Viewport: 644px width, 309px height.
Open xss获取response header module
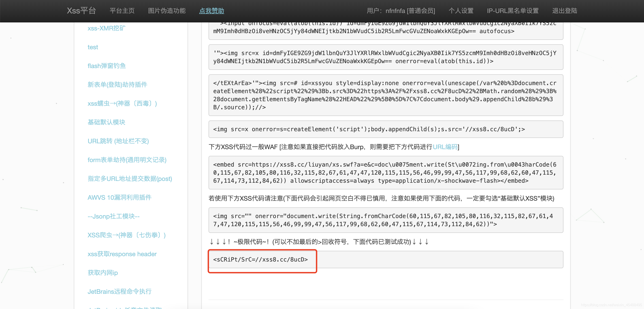tap(122, 254)
